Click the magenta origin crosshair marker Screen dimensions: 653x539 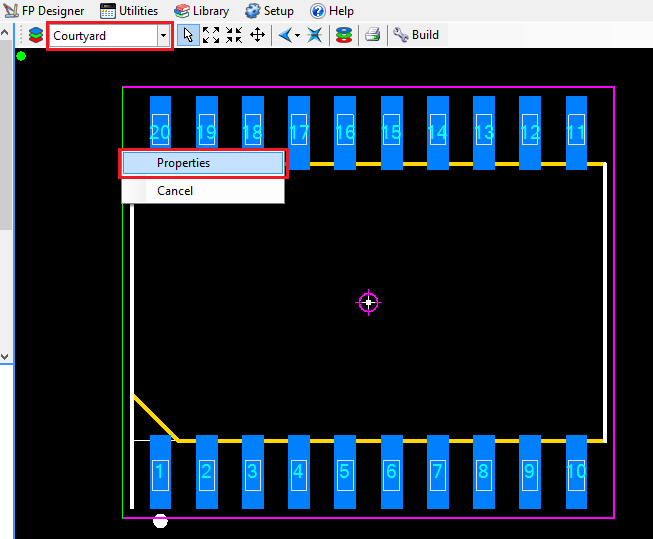point(369,302)
